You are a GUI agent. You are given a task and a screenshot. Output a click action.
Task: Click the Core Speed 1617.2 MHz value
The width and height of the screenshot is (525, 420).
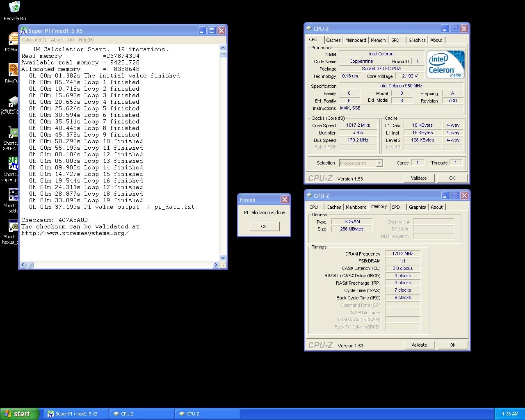(358, 126)
